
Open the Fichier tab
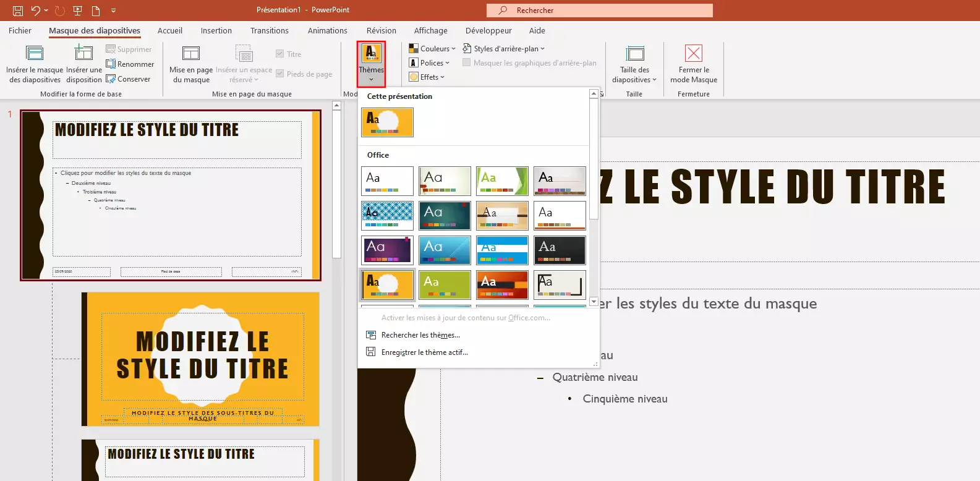20,30
